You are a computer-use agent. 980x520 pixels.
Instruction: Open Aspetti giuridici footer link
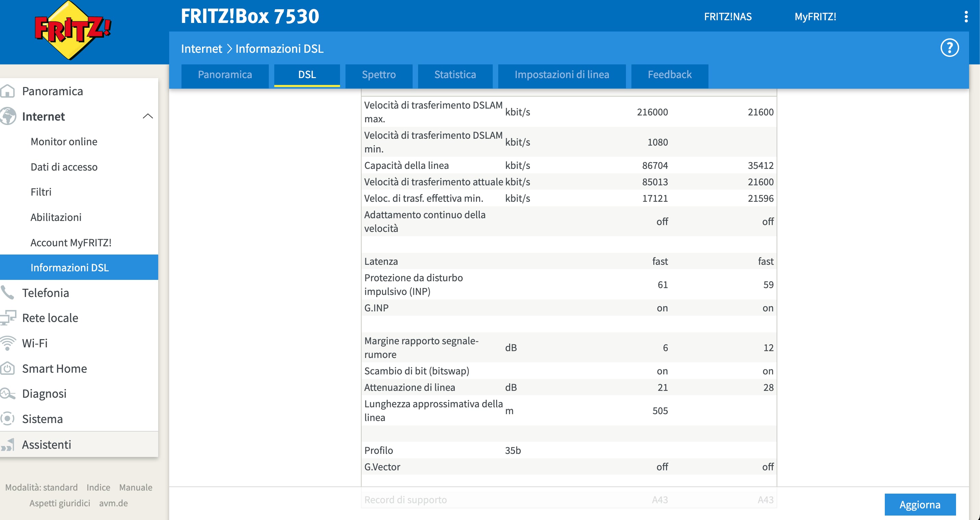coord(60,503)
